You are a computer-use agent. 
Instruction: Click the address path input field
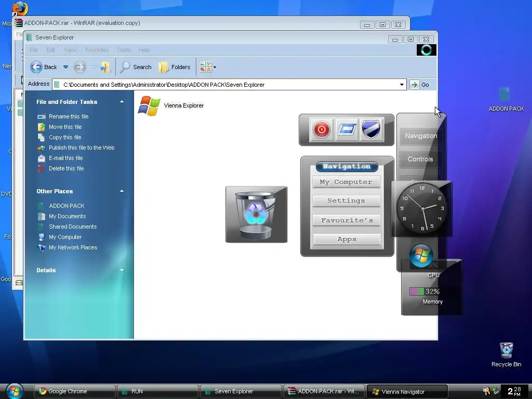pos(229,85)
